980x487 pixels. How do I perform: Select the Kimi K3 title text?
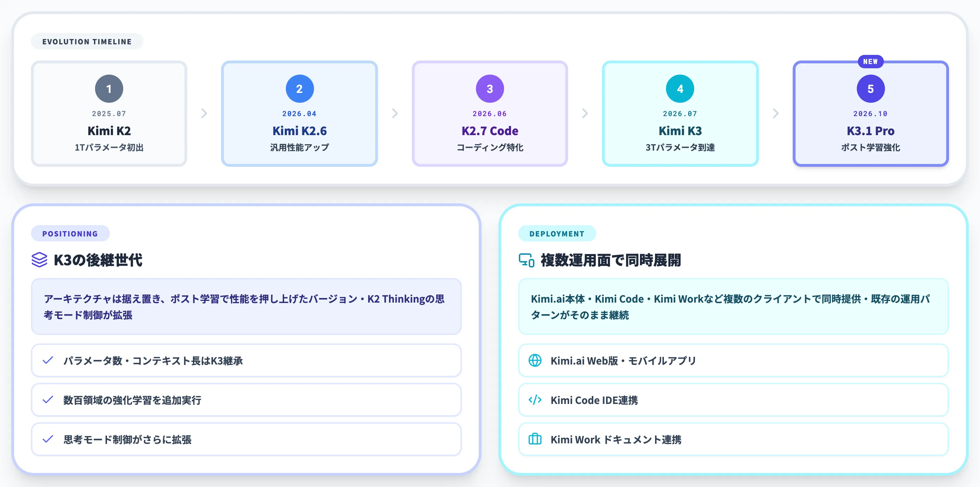click(x=680, y=131)
